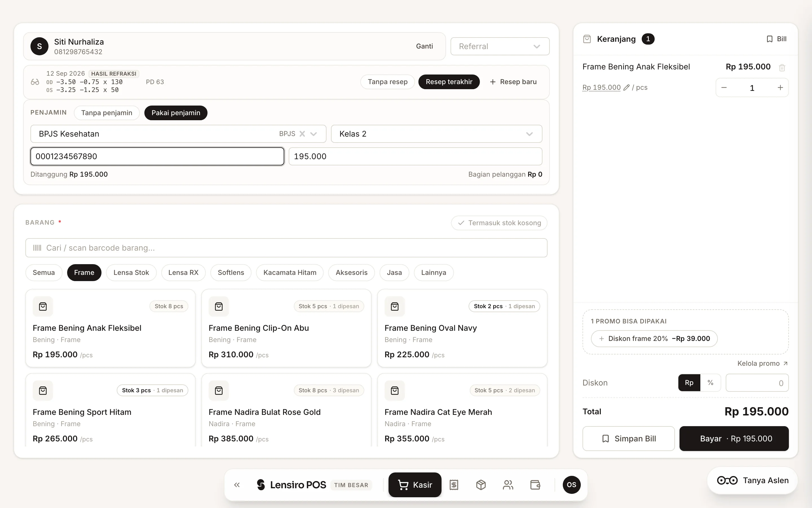Open the wallet icon in navbar
This screenshot has width=812, height=508.
pos(535,485)
